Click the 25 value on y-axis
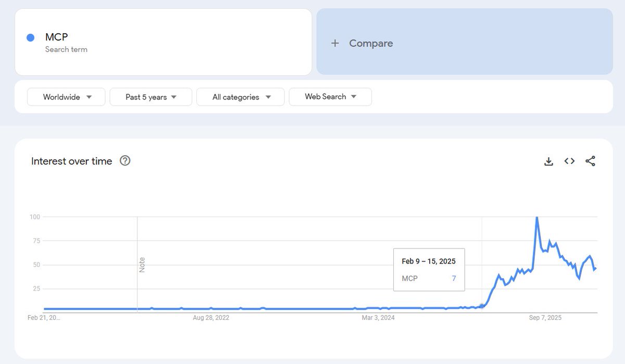625x364 pixels. point(37,288)
